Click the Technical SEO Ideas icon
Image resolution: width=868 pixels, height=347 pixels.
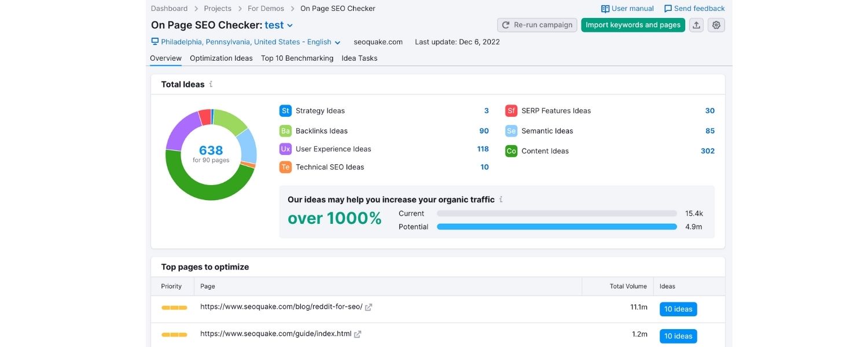pyautogui.click(x=285, y=167)
